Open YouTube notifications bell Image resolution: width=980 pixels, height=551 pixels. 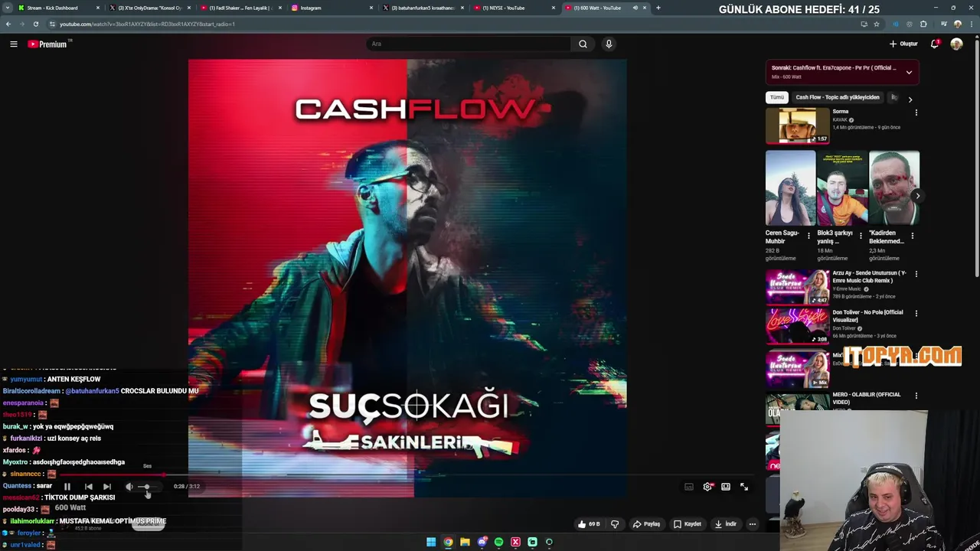pos(934,44)
